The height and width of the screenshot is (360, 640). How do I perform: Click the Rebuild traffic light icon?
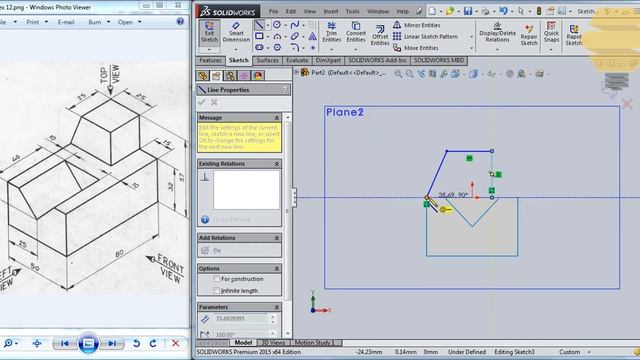tap(539, 11)
